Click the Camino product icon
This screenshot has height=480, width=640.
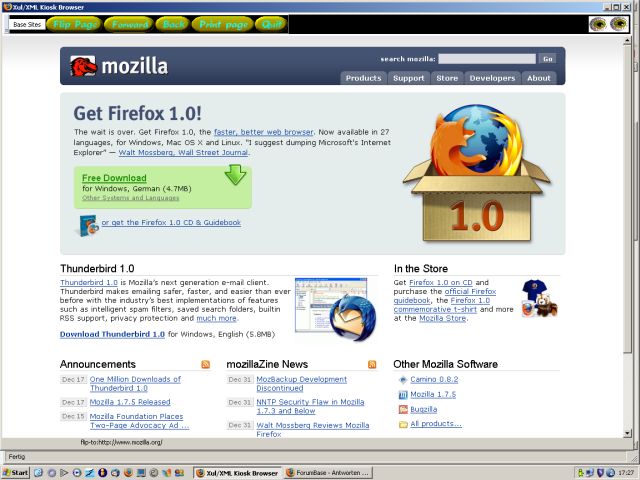click(403, 380)
